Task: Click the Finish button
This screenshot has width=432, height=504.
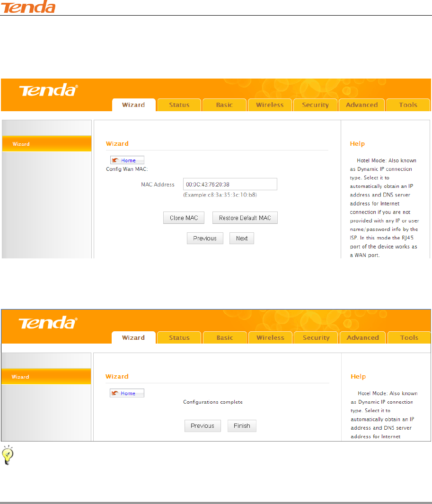Action: (x=242, y=425)
